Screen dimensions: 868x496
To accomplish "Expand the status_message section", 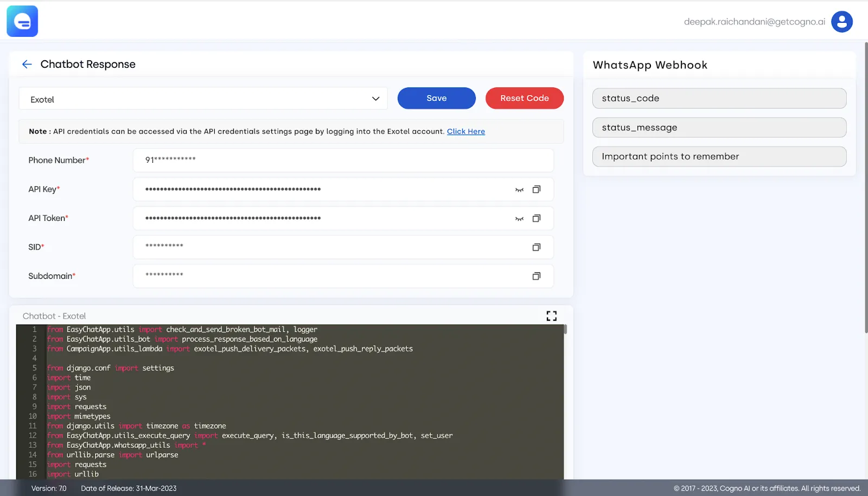I will click(719, 128).
